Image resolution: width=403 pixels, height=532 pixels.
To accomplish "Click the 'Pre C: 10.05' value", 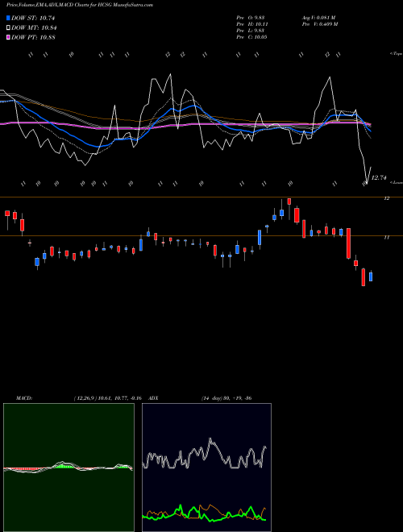I will point(252,37).
